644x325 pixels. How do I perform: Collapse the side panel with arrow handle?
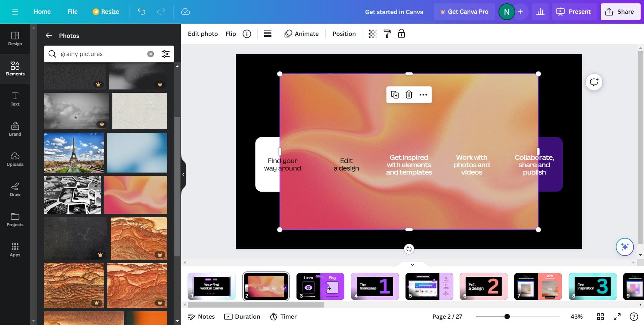tap(183, 174)
